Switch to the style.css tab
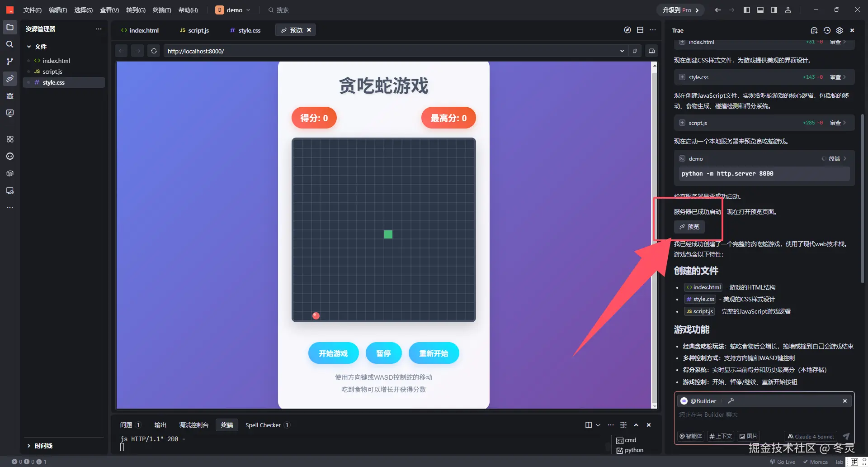Image resolution: width=868 pixels, height=467 pixels. [245, 30]
